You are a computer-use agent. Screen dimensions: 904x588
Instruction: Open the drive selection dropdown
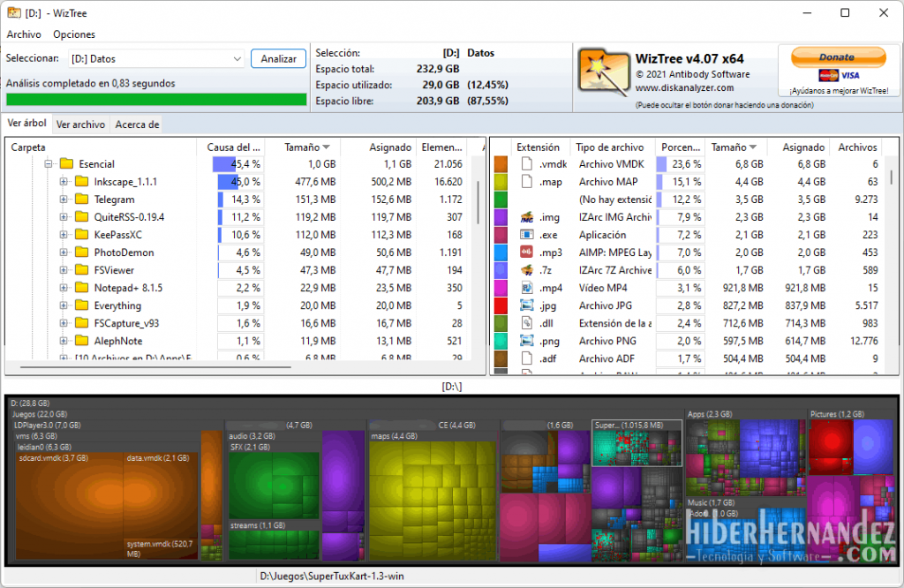coord(237,59)
